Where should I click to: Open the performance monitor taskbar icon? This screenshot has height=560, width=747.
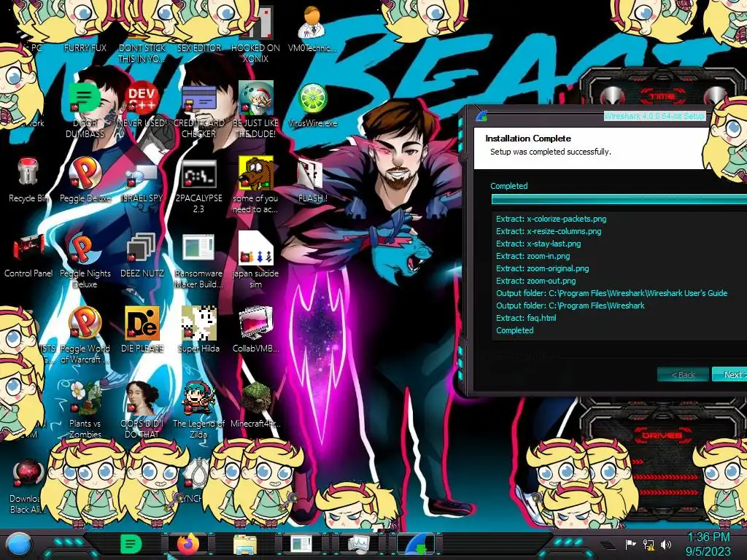[x=359, y=544]
